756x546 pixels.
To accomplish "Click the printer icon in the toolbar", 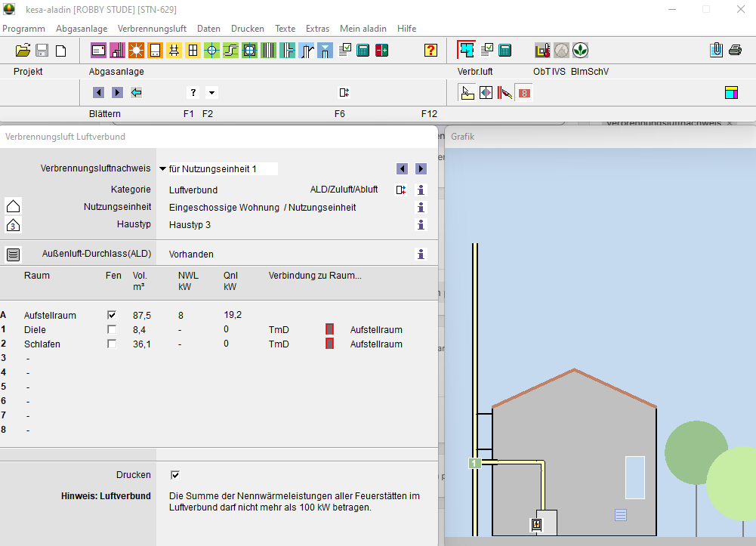I will point(735,51).
